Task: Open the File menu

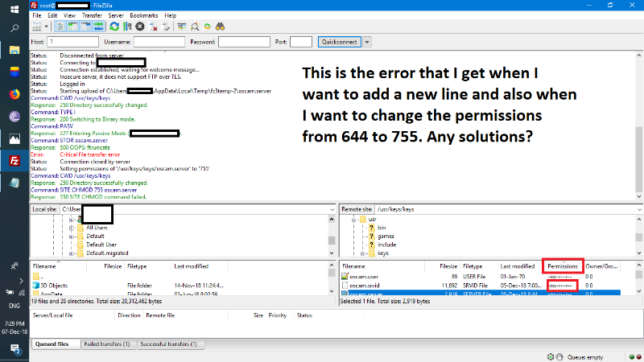Action: pyautogui.click(x=37, y=15)
